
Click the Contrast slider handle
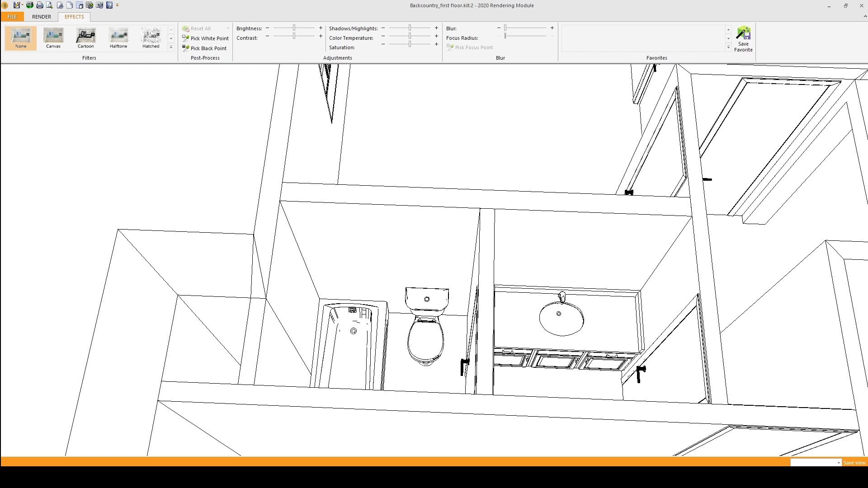click(294, 36)
